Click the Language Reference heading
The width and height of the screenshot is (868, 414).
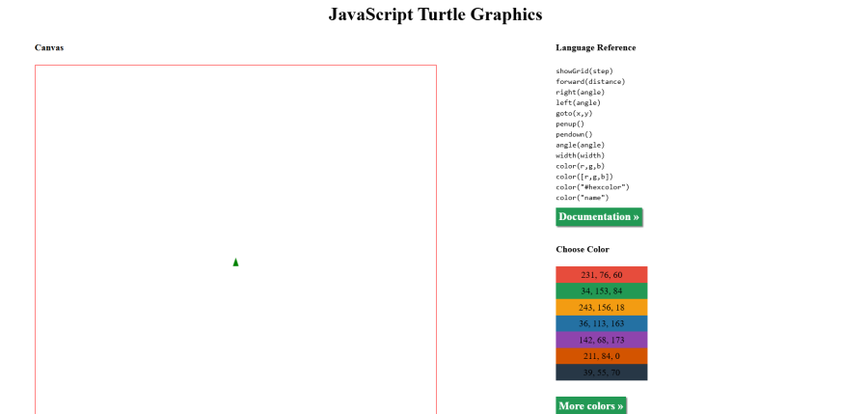click(595, 47)
